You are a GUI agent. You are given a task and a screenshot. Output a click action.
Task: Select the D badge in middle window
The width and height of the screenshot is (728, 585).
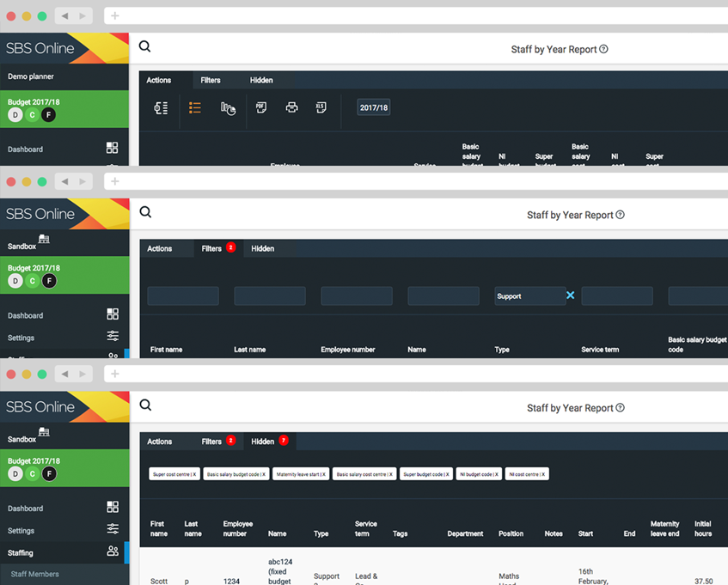click(15, 281)
